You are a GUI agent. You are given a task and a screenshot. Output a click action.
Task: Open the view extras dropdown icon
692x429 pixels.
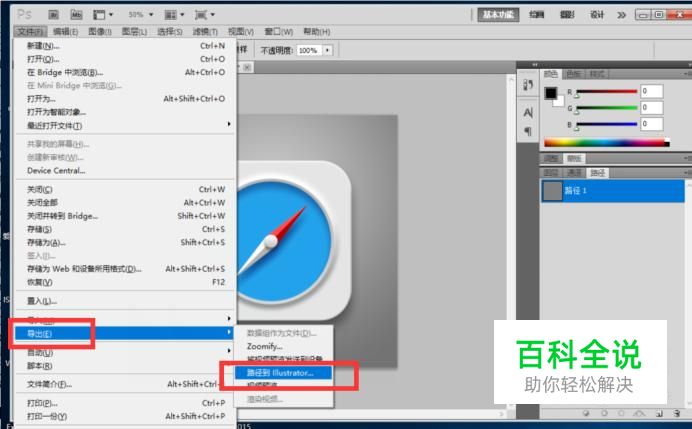tap(103, 15)
